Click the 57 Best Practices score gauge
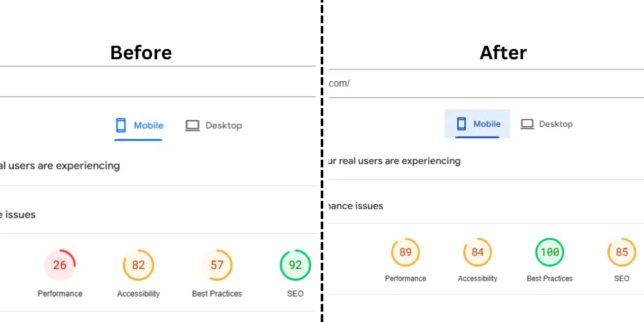644x322 pixels. click(x=217, y=265)
